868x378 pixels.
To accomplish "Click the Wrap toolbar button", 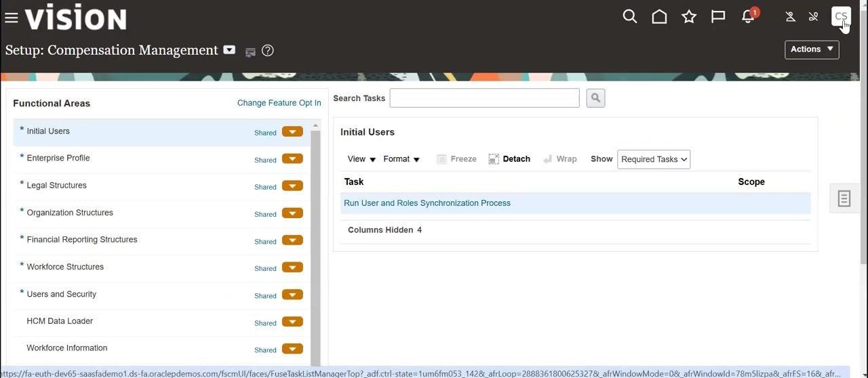I will (560, 159).
